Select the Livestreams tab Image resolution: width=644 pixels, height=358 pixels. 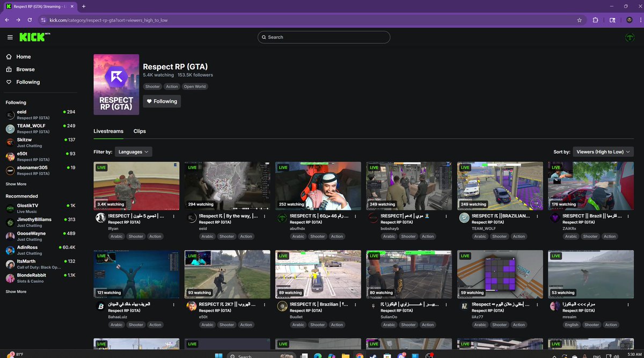[x=108, y=131]
